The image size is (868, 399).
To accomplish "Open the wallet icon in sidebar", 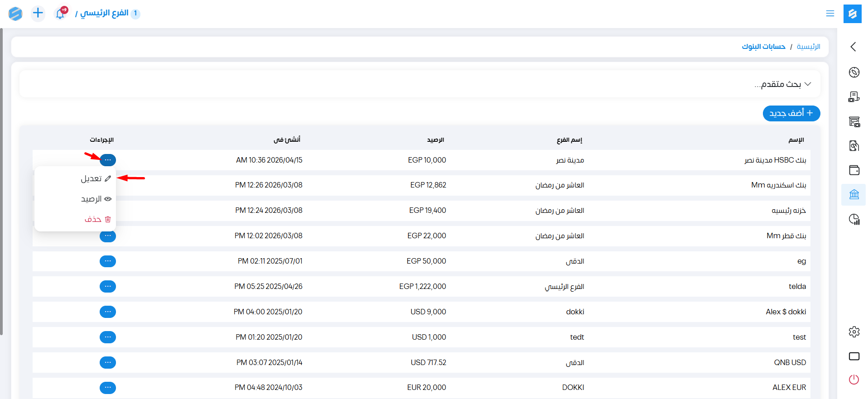I will (x=854, y=170).
